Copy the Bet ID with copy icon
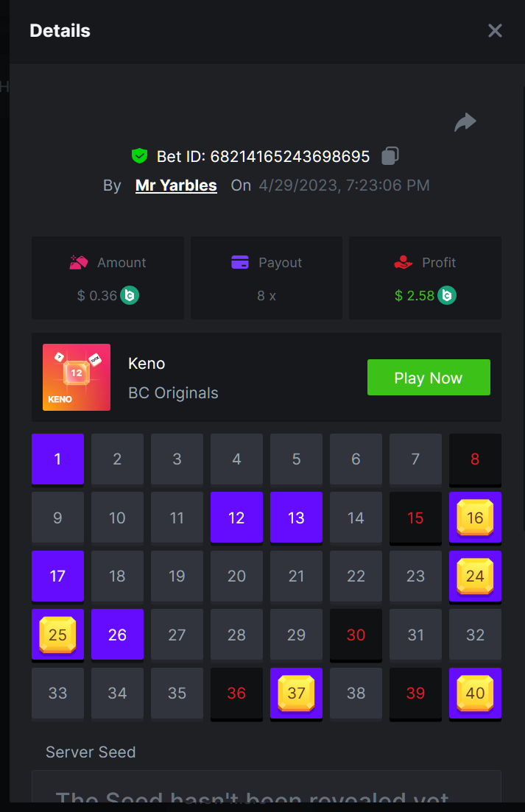This screenshot has width=525, height=812. 390,156
